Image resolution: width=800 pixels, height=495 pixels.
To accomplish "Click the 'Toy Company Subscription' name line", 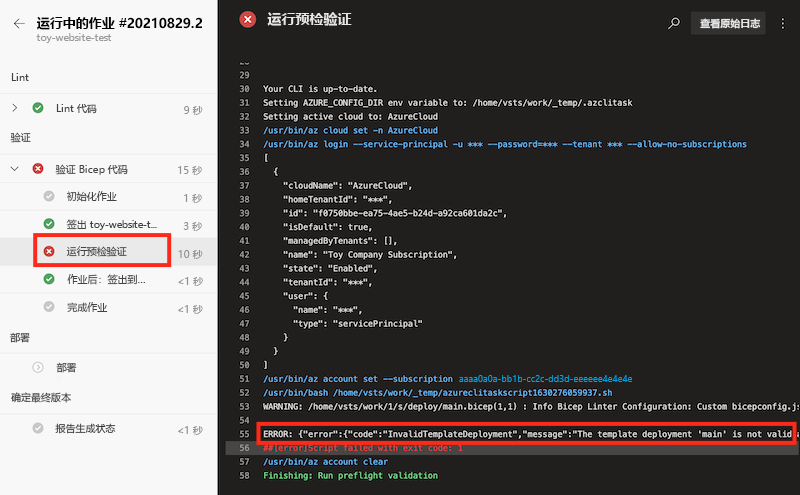I will (x=370, y=255).
